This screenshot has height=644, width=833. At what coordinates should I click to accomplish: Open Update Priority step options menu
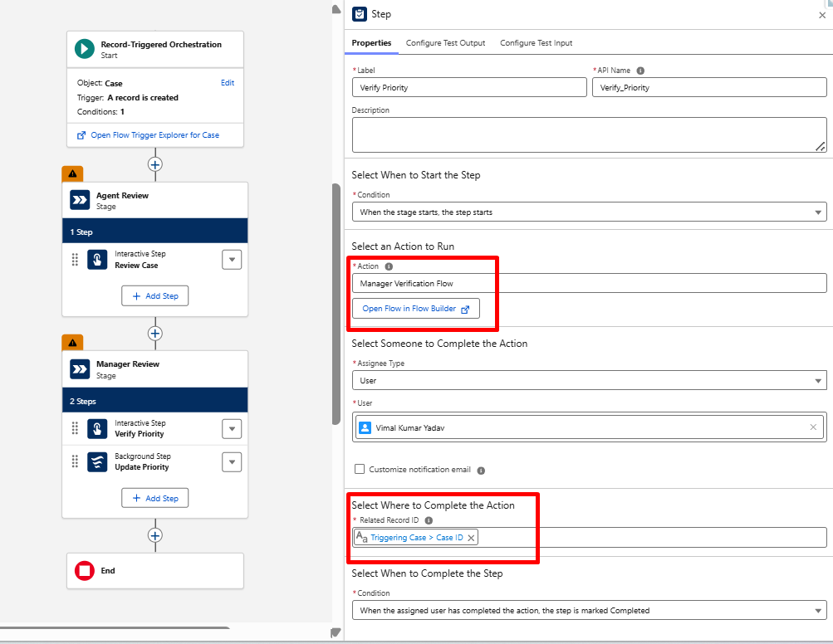click(x=232, y=462)
